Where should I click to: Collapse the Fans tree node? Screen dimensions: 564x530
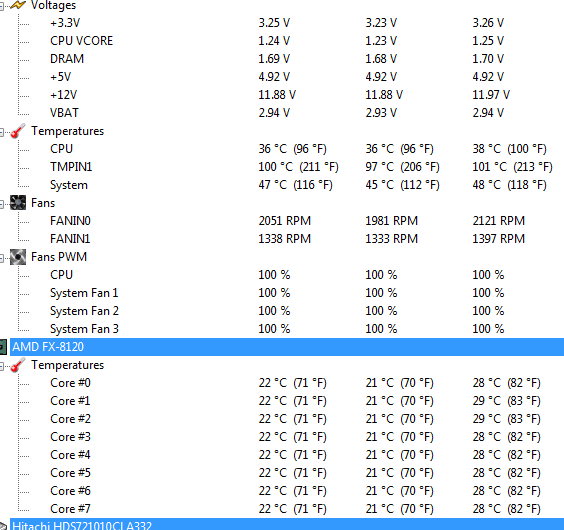(x=2, y=204)
